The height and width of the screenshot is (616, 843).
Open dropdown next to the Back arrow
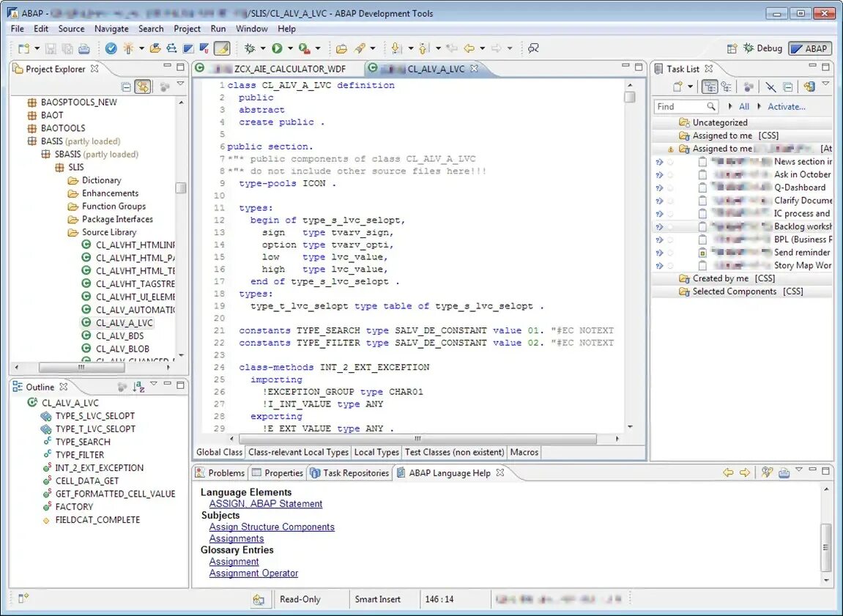coord(482,49)
